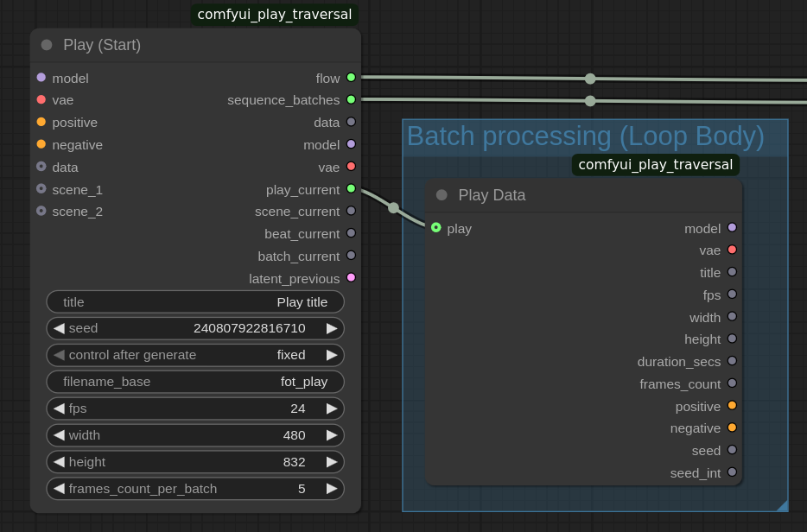
Task: Click the seed output socket on Play Data
Action: (732, 450)
